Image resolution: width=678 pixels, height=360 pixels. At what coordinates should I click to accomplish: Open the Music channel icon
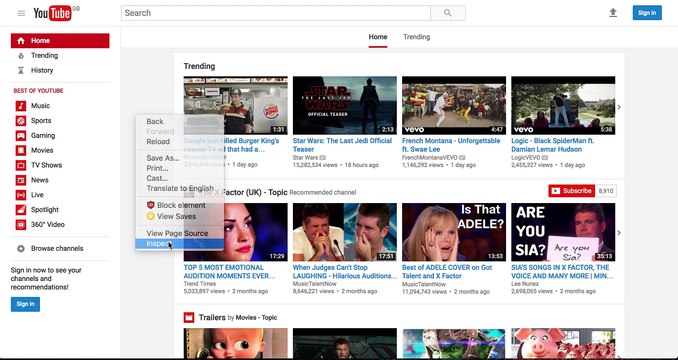21,106
